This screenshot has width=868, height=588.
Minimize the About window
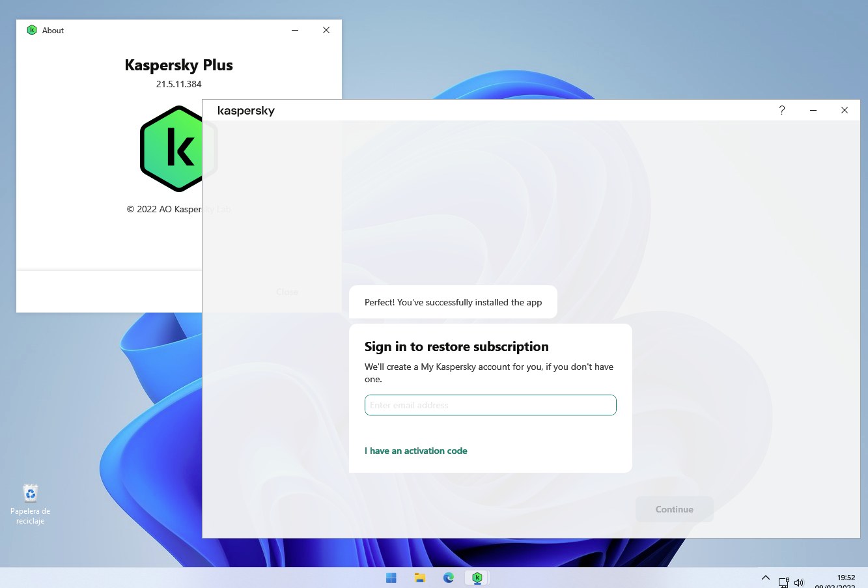pos(295,30)
